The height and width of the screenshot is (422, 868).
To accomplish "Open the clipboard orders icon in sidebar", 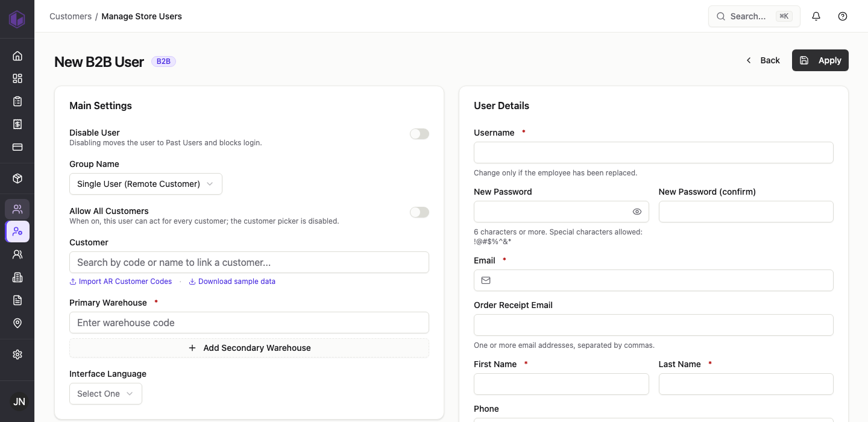I will point(17,101).
